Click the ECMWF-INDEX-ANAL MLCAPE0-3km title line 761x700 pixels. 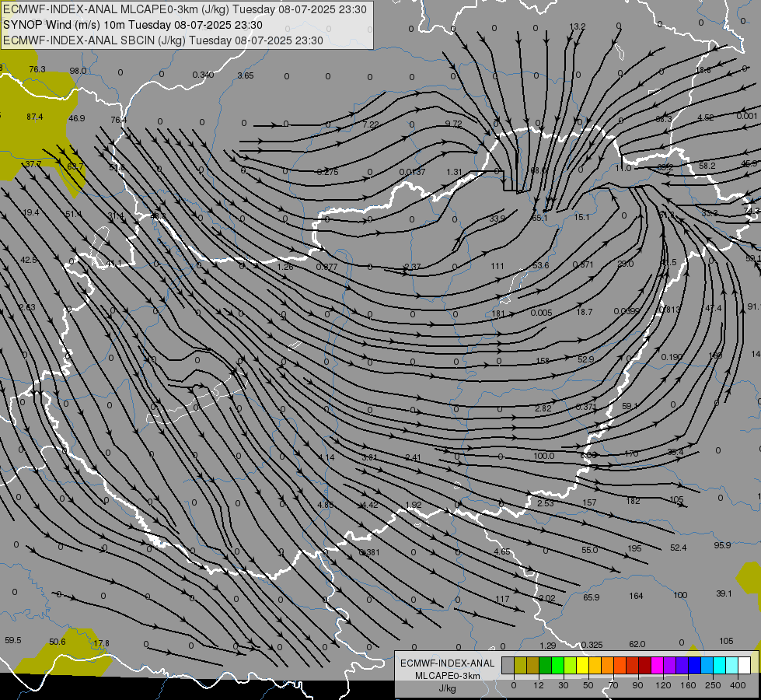[x=185, y=9]
